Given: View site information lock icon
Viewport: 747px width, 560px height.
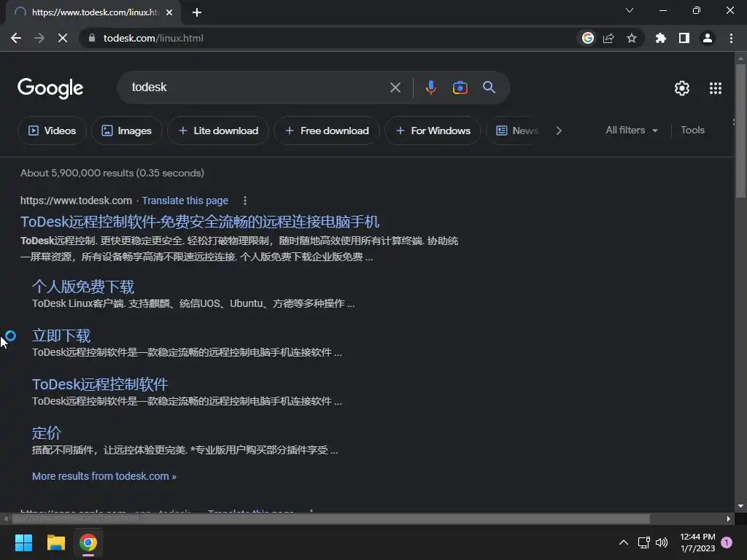Looking at the screenshot, I should click(91, 38).
